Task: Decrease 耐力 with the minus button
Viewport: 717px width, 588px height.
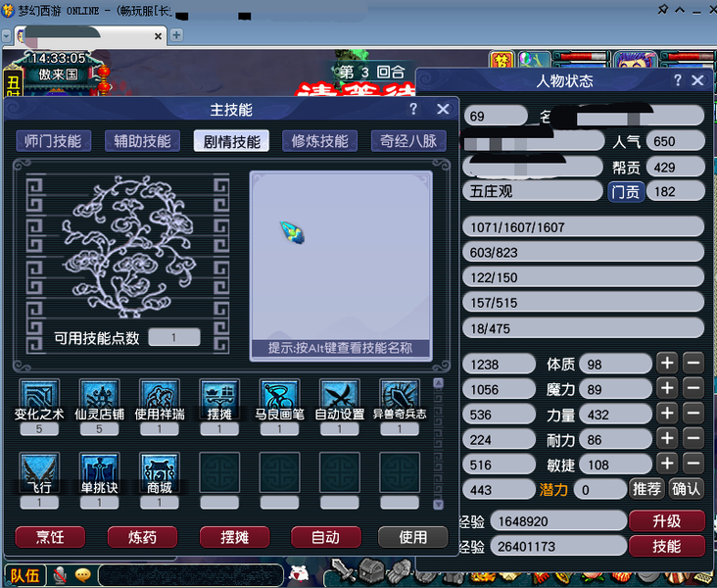Action: coord(693,439)
